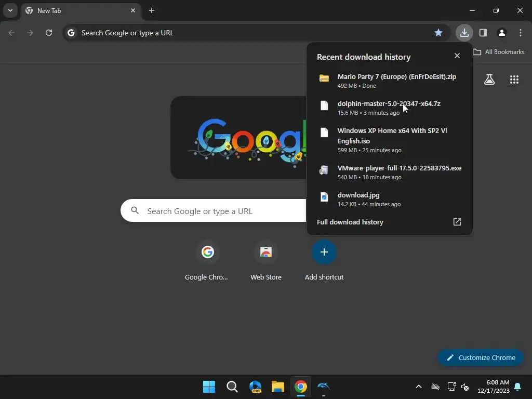Click the Downloads icon in Chrome toolbar
The width and height of the screenshot is (532, 399).
464,33
